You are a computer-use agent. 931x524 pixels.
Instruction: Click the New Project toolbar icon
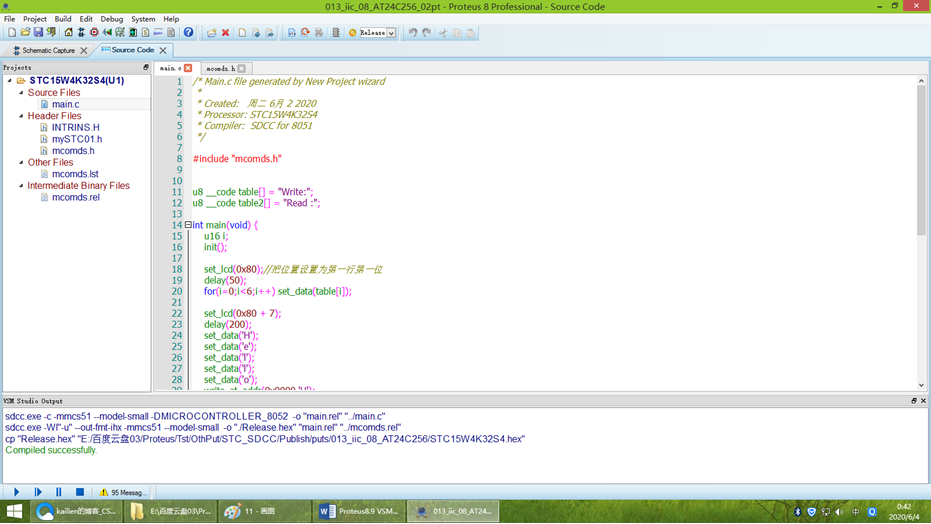12,33
